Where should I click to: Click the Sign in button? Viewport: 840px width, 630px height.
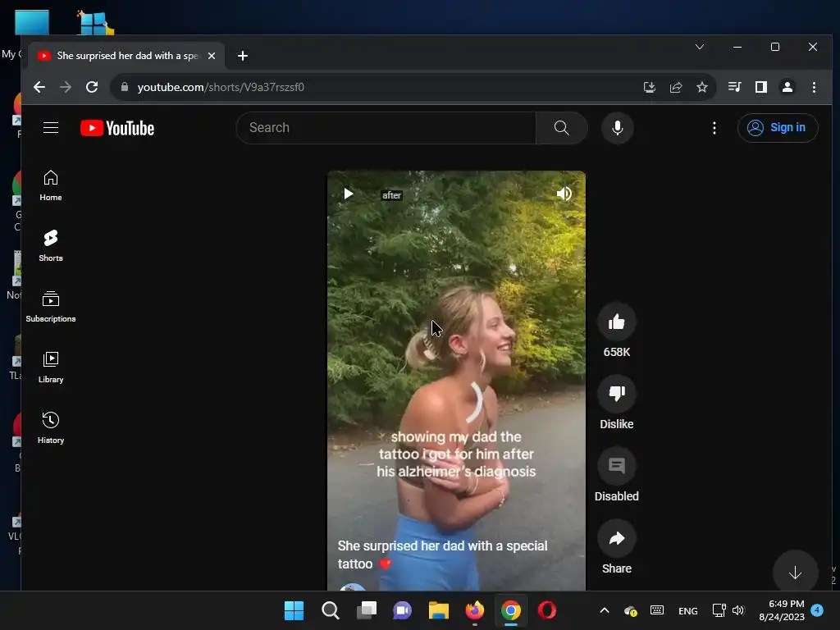point(778,127)
